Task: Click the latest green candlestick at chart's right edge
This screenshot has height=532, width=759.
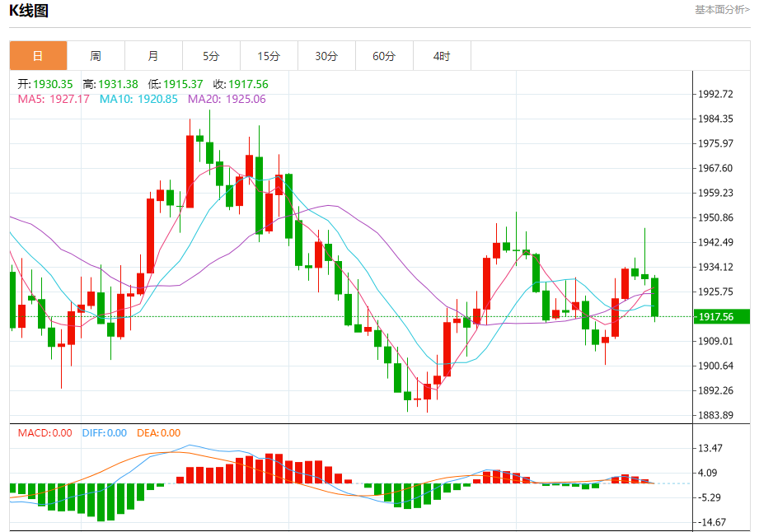Action: pos(654,297)
